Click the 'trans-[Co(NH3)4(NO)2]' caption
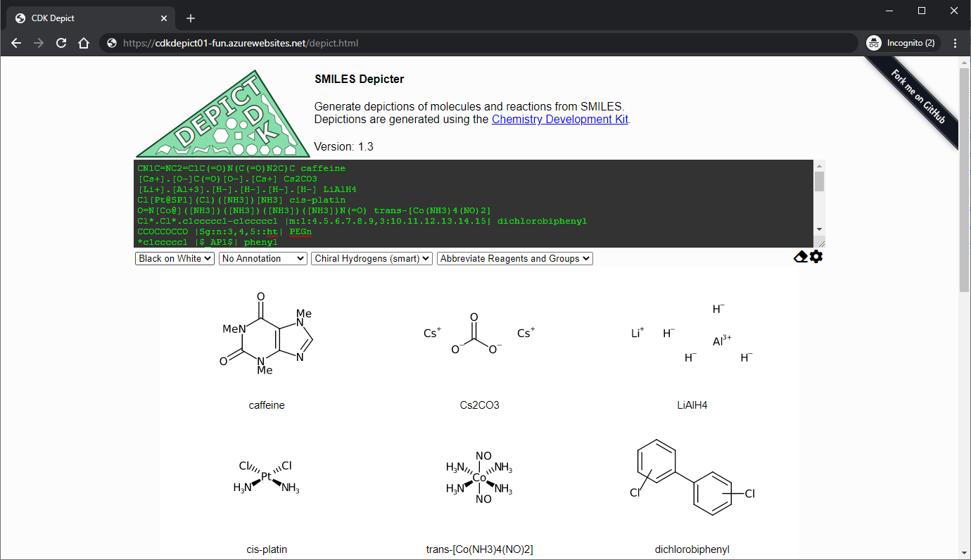The height and width of the screenshot is (560, 971). tap(479, 549)
